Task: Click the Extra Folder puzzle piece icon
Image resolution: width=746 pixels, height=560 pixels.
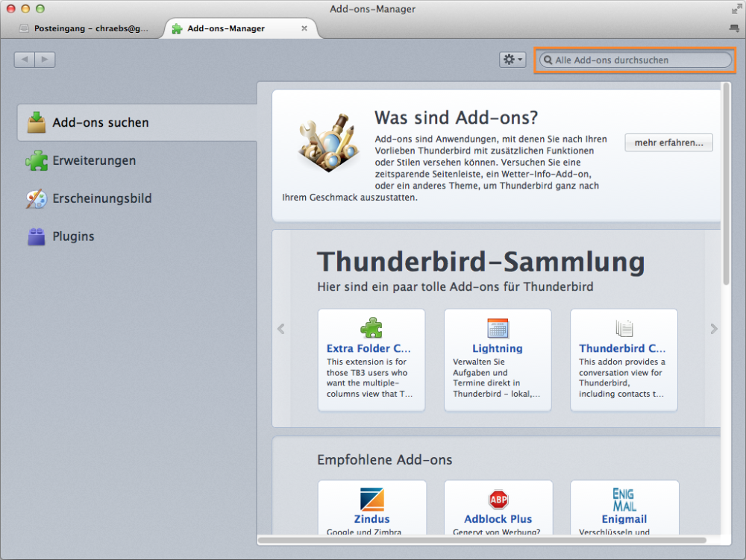Action: click(372, 327)
